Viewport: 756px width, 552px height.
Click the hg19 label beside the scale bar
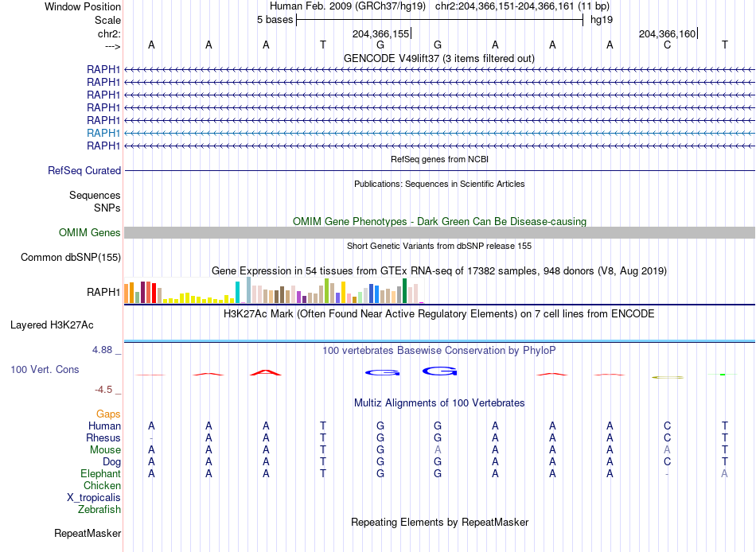(602, 20)
